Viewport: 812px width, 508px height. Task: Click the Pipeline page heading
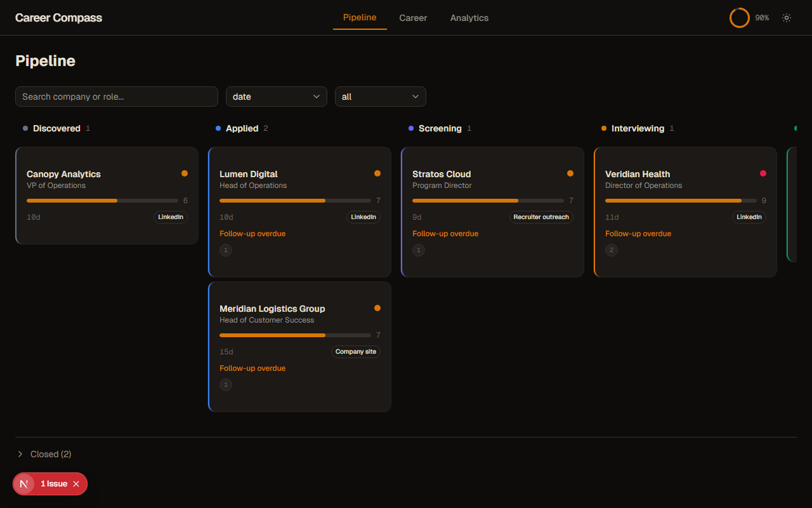click(45, 61)
